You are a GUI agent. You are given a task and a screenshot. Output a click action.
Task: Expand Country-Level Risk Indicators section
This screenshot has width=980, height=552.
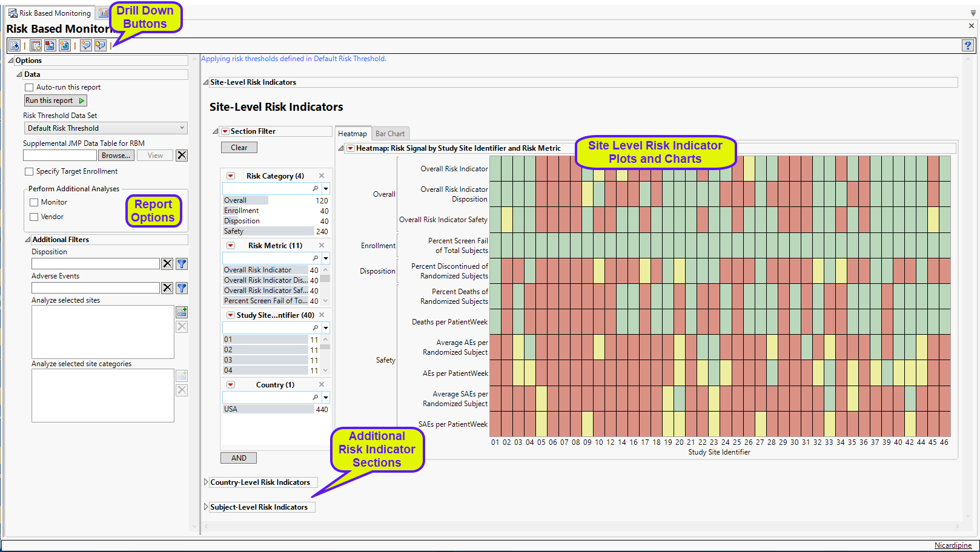coord(206,482)
